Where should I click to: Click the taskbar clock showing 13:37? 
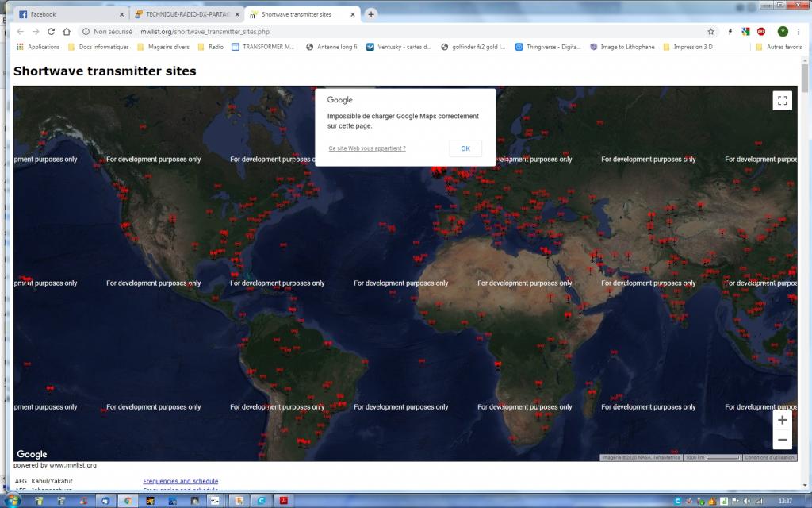click(785, 502)
